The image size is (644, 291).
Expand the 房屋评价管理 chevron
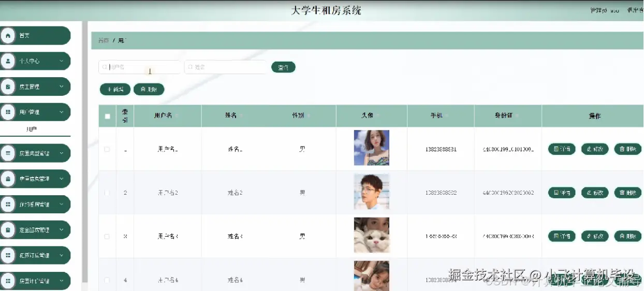pos(62,281)
